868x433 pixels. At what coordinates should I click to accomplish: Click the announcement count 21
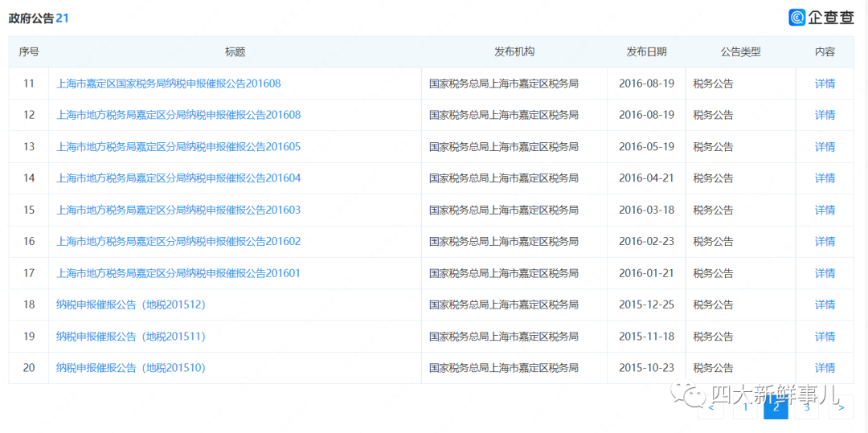pyautogui.click(x=62, y=18)
